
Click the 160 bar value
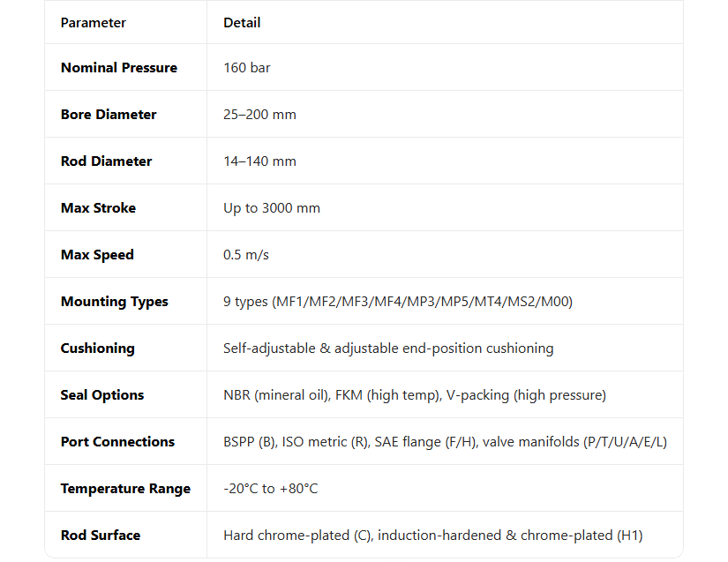(247, 68)
